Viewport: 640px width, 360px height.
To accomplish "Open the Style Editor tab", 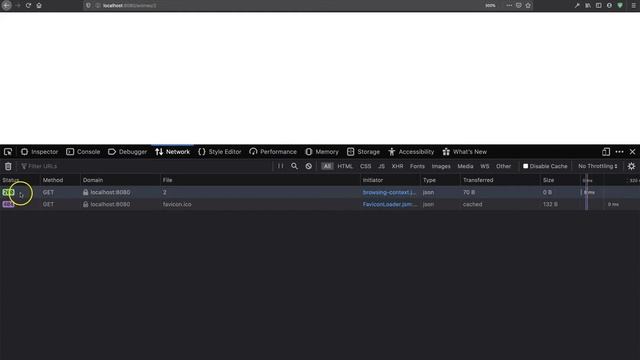I will click(220, 152).
